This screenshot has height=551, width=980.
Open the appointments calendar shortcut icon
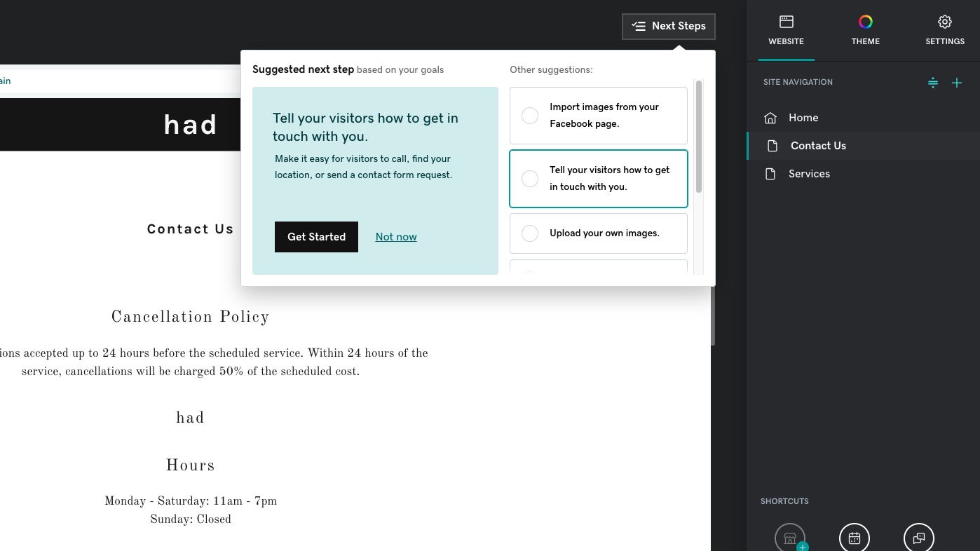pyautogui.click(x=855, y=538)
